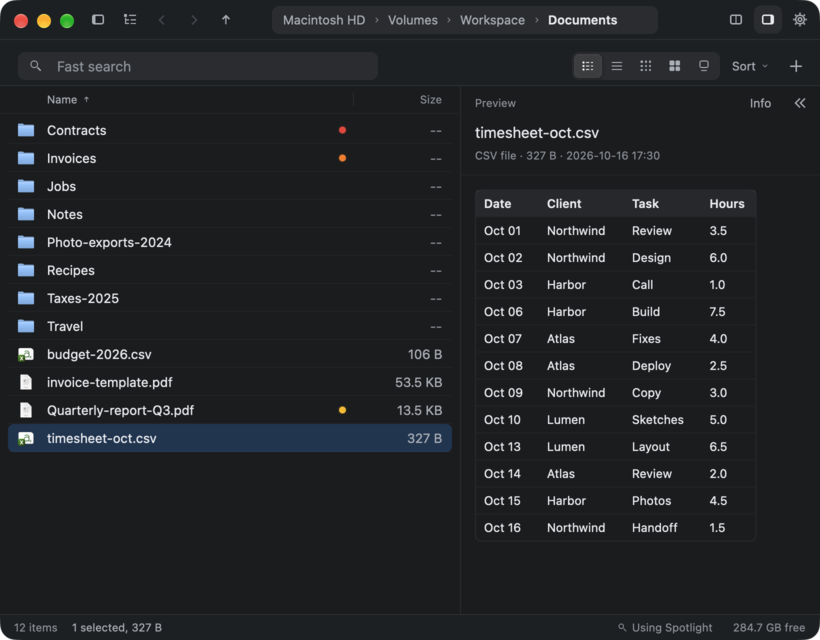Select the Taxes-2025 folder
Viewport: 820px width, 640px height.
pyautogui.click(x=230, y=298)
